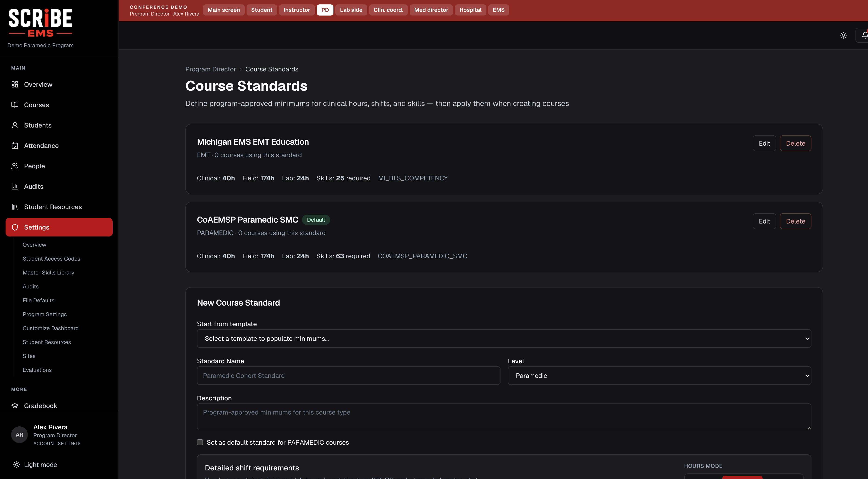868x479 pixels.
Task: Click the sun icon beside Light mode
Action: 16,464
